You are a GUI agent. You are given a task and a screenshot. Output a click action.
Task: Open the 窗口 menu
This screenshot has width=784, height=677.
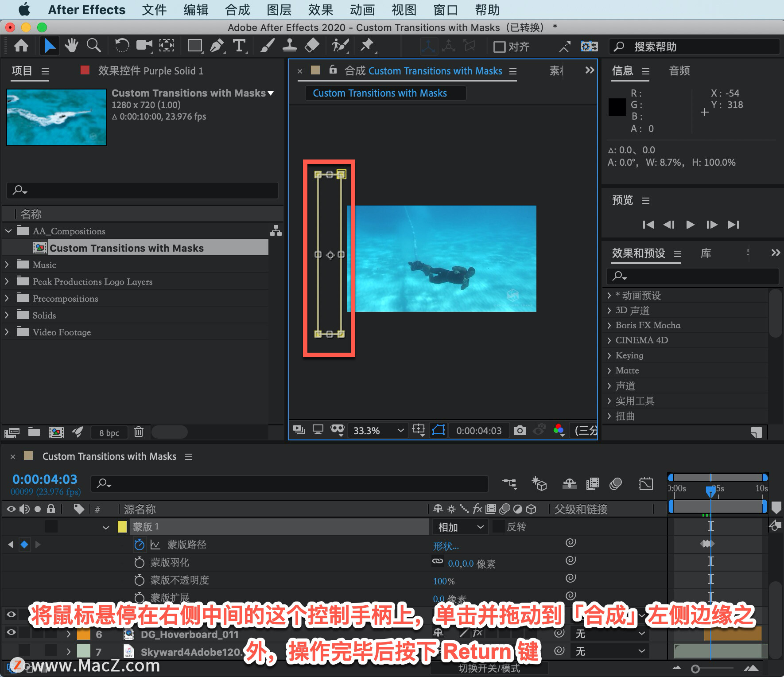click(x=446, y=10)
